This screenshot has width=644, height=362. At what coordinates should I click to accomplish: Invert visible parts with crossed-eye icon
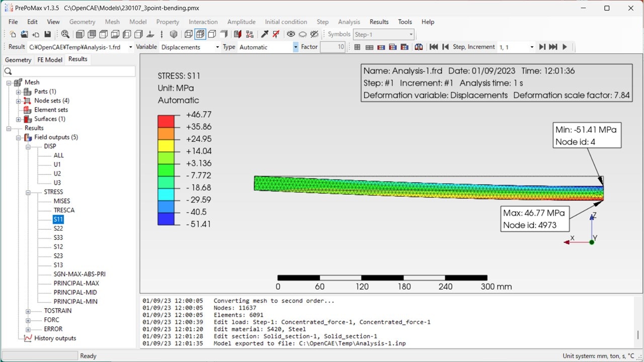pos(314,34)
